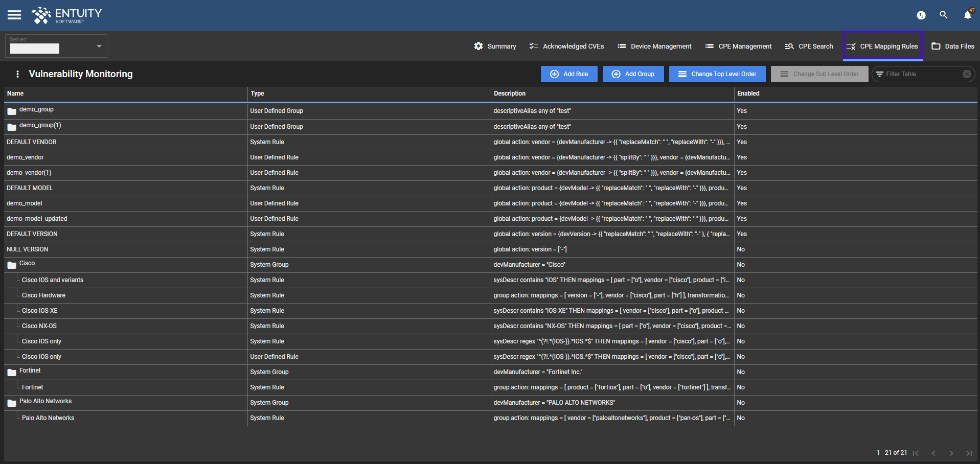Select the DEFAULT MODEL rule
Image resolution: width=980 pixels, height=464 pixels.
pyautogui.click(x=30, y=188)
